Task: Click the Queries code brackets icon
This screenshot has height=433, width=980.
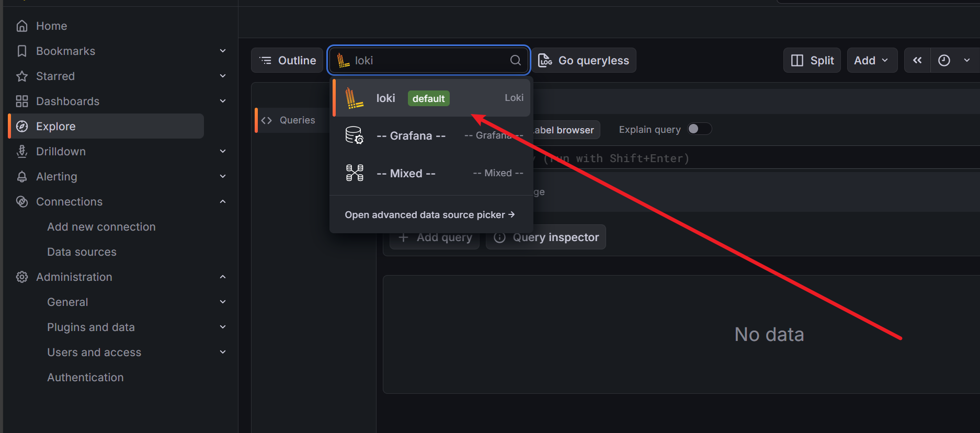Action: pos(267,120)
